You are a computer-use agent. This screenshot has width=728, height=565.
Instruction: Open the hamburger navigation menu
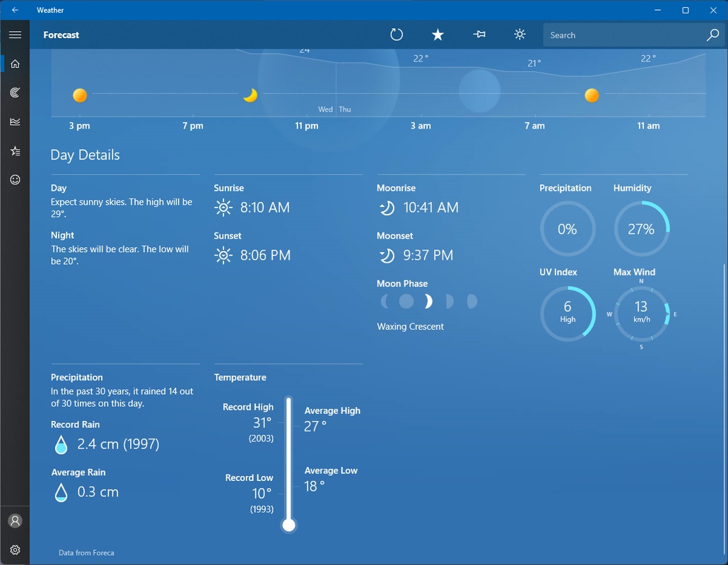pos(15,35)
